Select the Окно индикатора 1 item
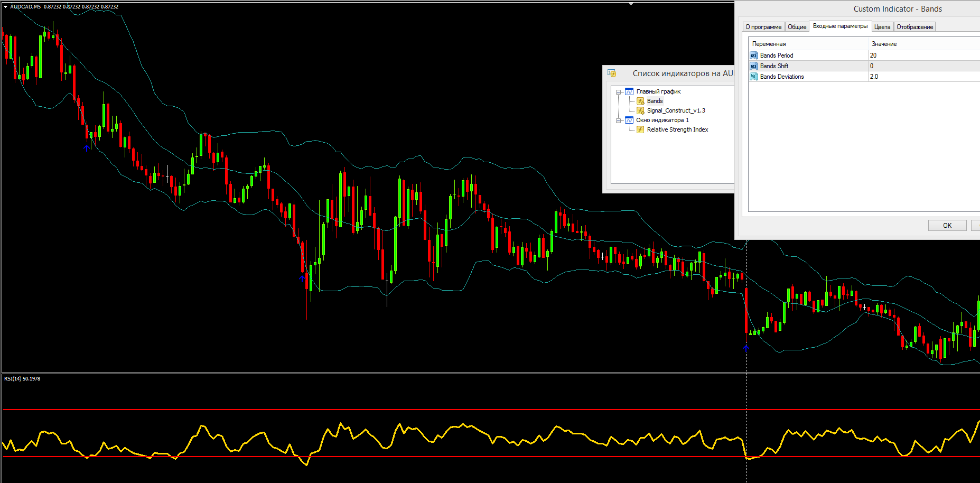This screenshot has width=980, height=483. point(662,120)
